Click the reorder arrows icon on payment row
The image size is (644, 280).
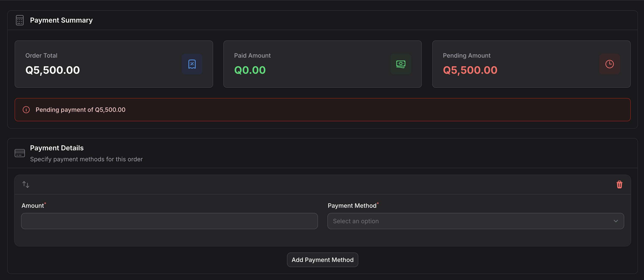click(26, 185)
